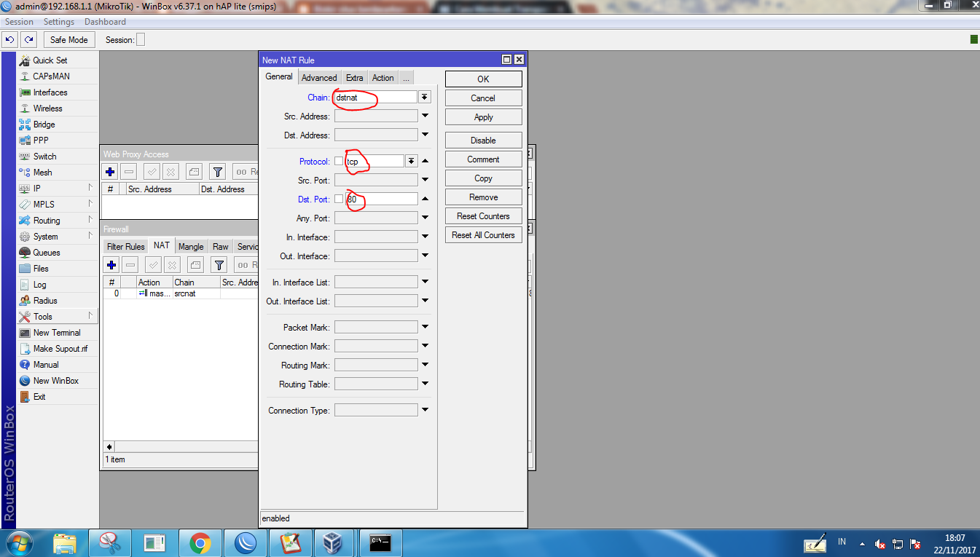This screenshot has height=557, width=980.
Task: Expand the Dst. Address field
Action: 425,135
